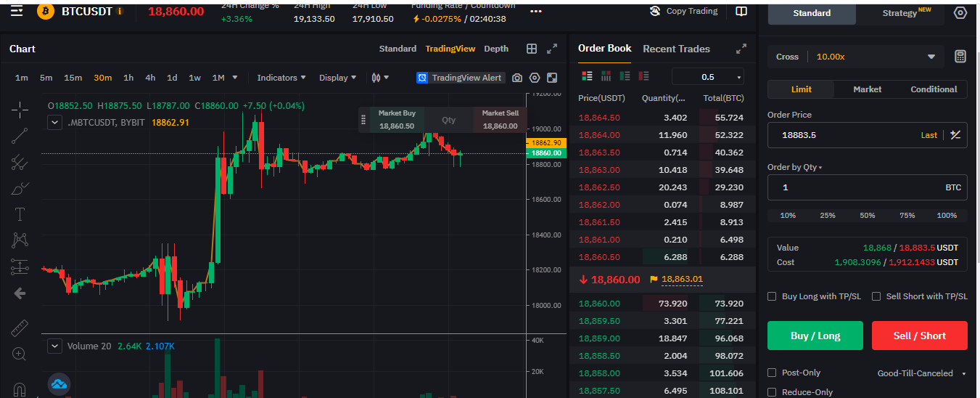Switch chart to Standard view
Image resolution: width=980 pixels, height=398 pixels.
(x=398, y=49)
